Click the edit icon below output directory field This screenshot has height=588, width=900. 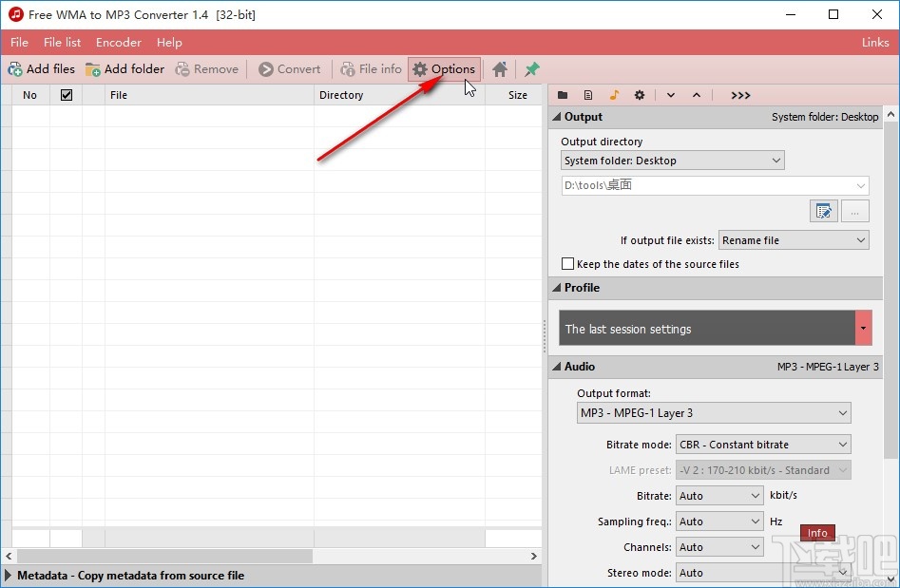coord(823,211)
